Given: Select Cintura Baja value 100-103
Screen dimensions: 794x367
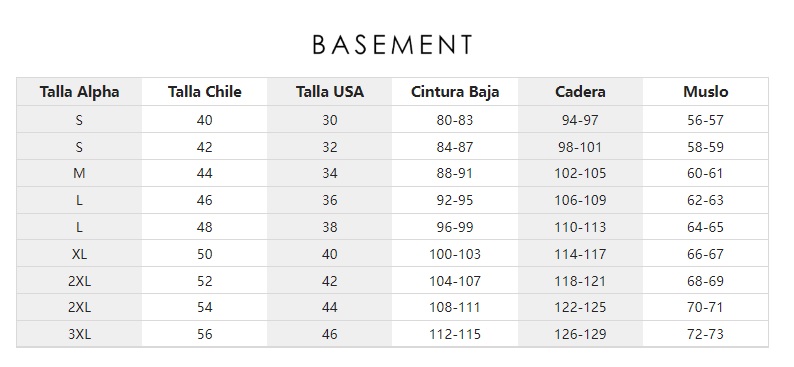Looking at the screenshot, I should tap(455, 254).
